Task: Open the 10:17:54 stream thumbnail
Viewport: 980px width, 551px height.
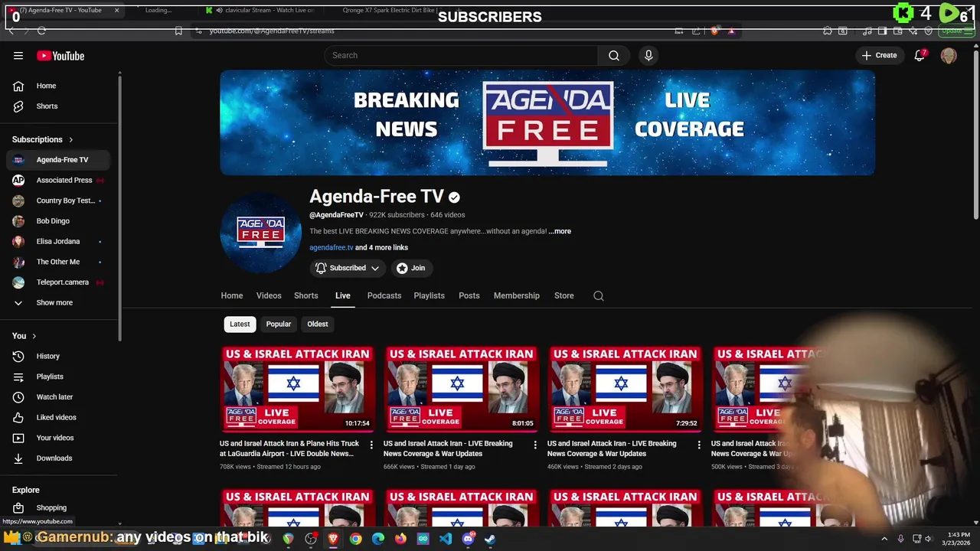Action: point(297,389)
